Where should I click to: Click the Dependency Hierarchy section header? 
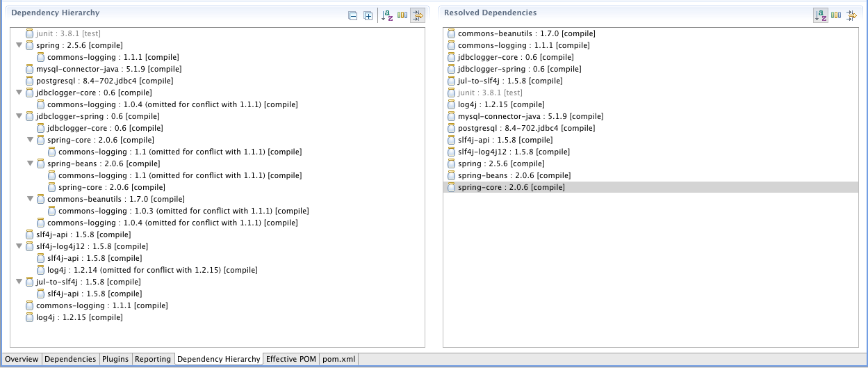(x=56, y=13)
